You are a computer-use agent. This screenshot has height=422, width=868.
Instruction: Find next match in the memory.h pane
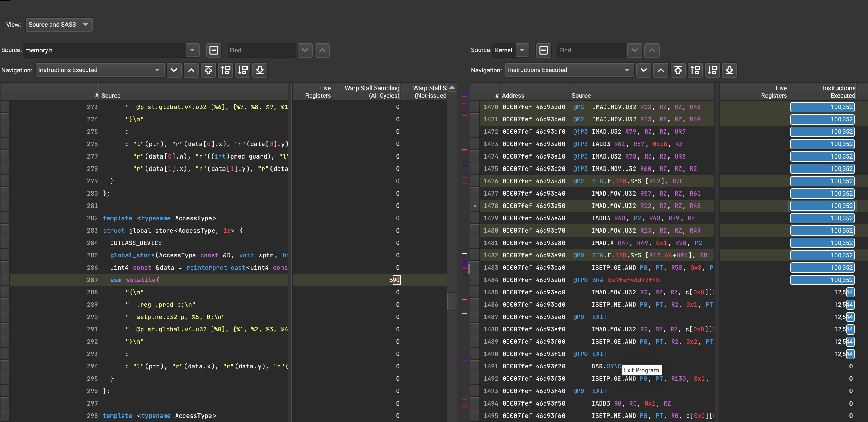coord(305,50)
